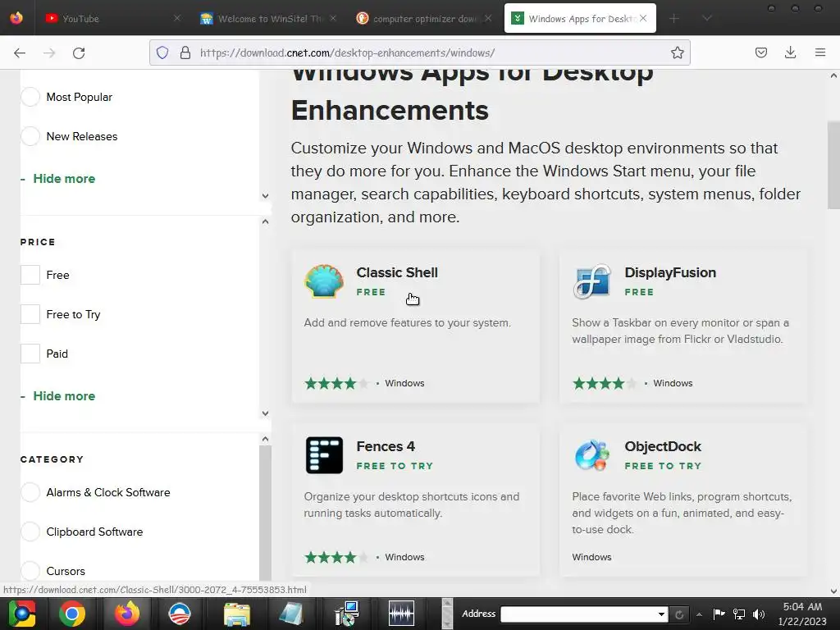Open the notepad icon in taskbar

291,614
